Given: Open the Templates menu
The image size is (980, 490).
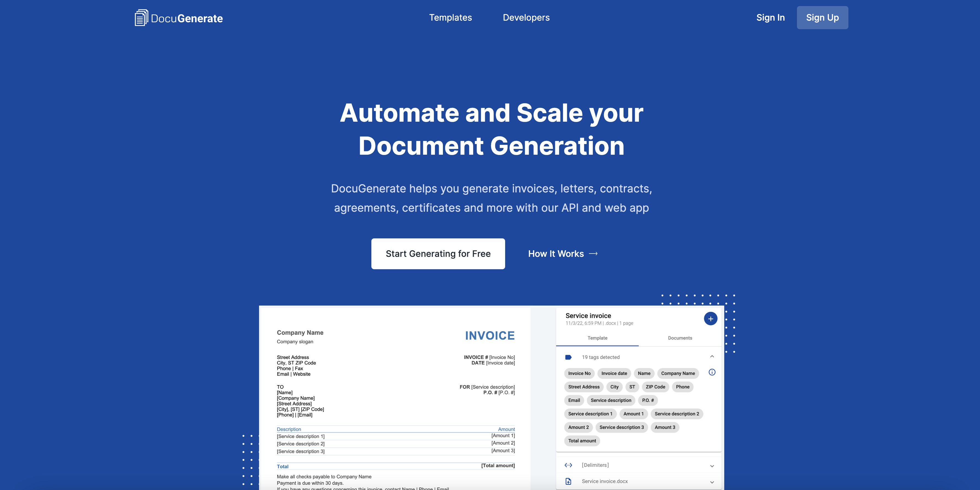Looking at the screenshot, I should (x=450, y=17).
